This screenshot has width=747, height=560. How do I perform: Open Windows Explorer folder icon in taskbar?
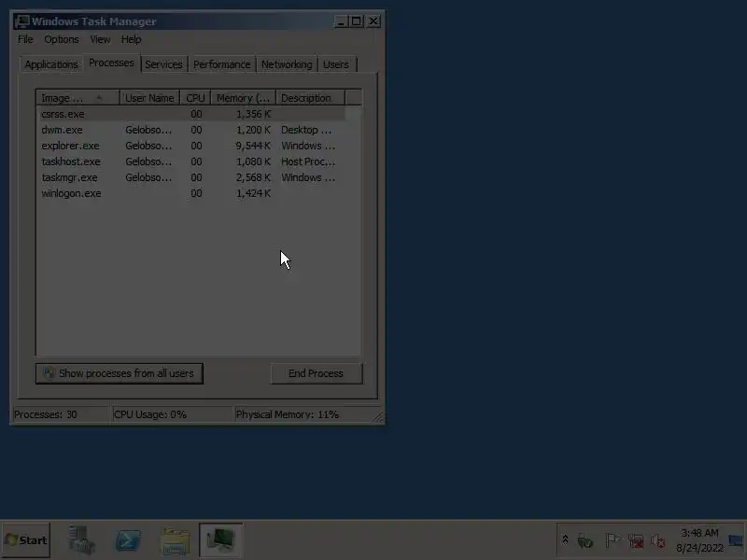[176, 541]
